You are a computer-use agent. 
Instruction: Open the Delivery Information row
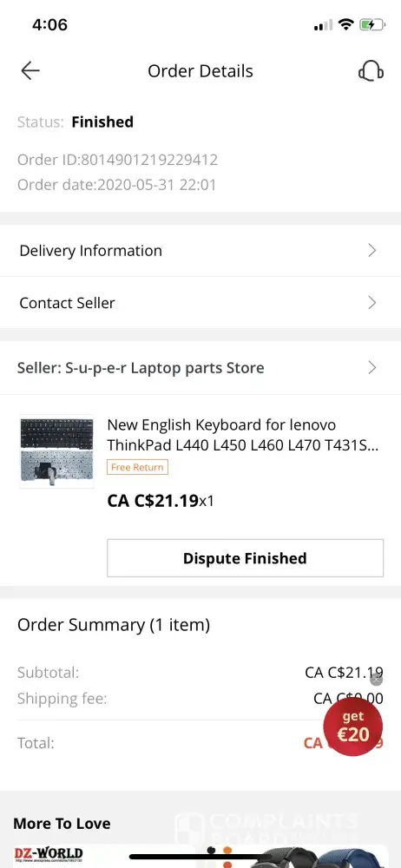(x=200, y=250)
